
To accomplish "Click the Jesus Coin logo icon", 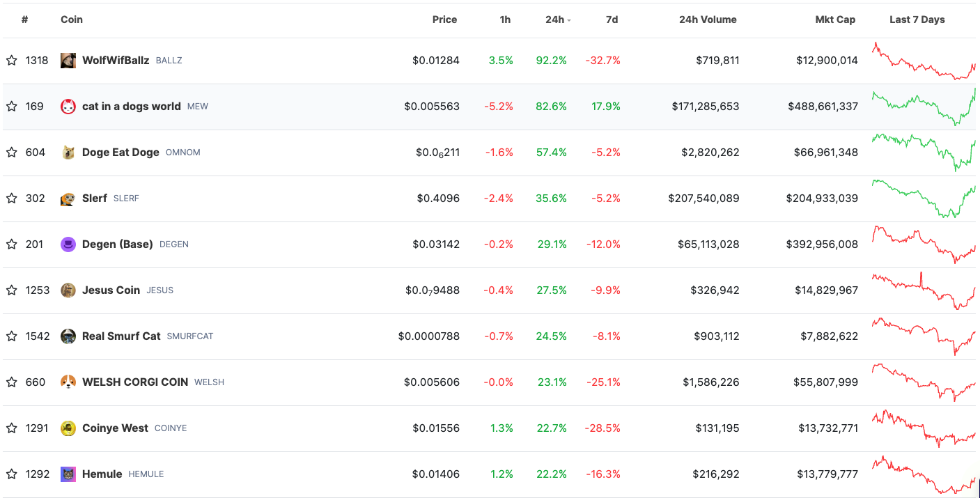I will [x=68, y=290].
